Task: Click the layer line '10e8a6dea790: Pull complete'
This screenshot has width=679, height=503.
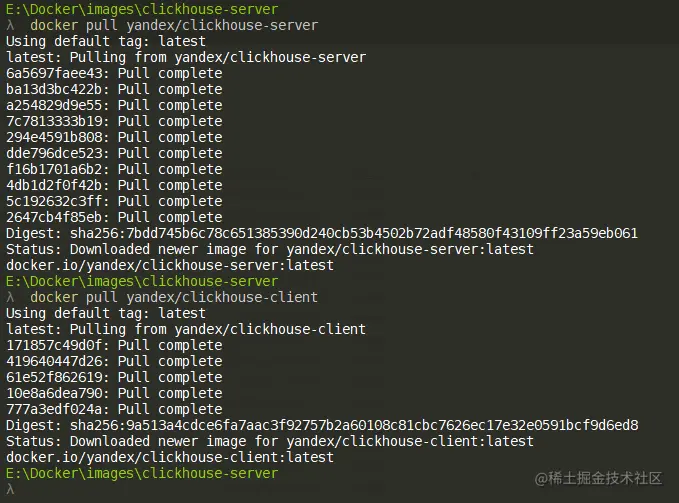Action: [x=114, y=393]
